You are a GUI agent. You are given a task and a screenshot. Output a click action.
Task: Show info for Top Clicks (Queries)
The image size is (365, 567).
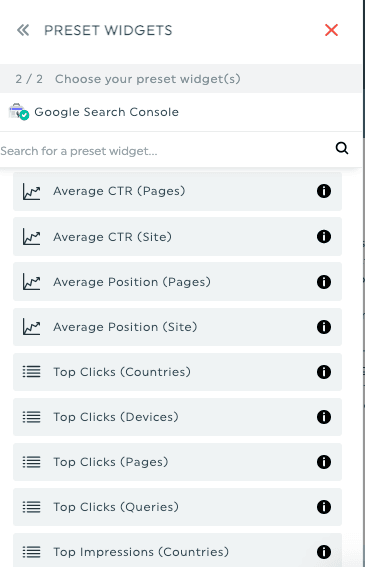(x=324, y=507)
